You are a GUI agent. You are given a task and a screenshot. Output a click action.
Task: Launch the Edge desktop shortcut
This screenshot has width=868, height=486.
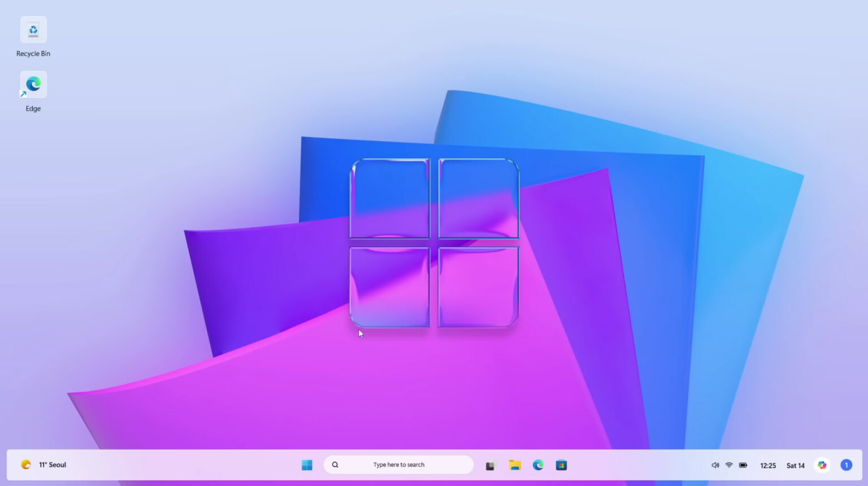33,84
